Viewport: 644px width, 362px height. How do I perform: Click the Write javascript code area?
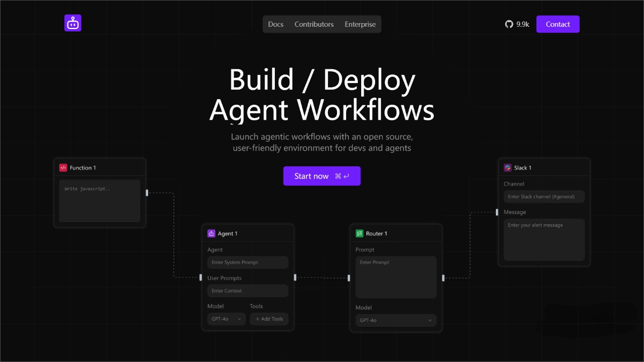(x=99, y=201)
